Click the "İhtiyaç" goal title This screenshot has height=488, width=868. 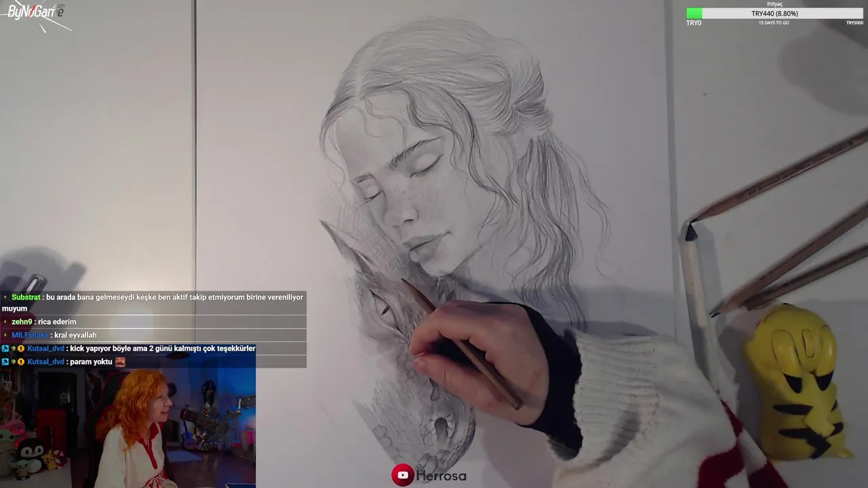[x=774, y=4]
